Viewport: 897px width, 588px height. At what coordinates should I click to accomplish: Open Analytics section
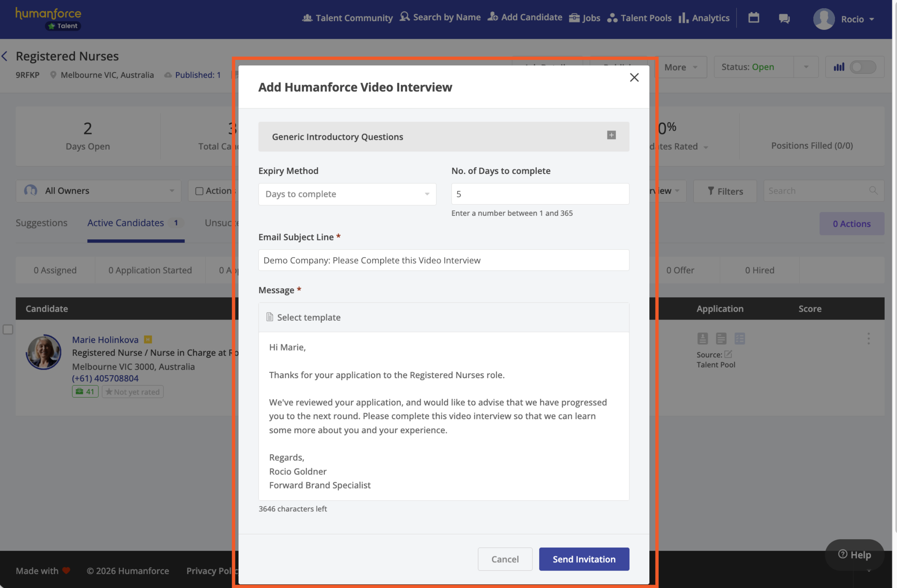point(704,18)
